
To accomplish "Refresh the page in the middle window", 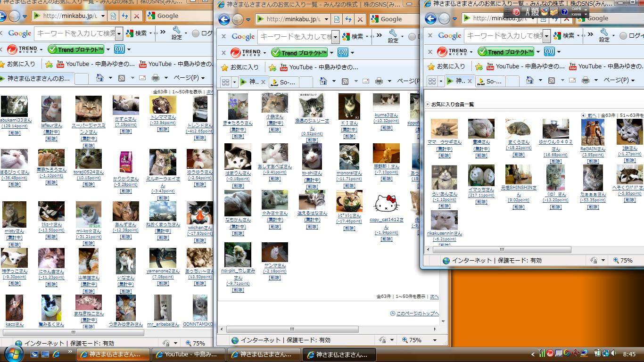I will point(348,19).
